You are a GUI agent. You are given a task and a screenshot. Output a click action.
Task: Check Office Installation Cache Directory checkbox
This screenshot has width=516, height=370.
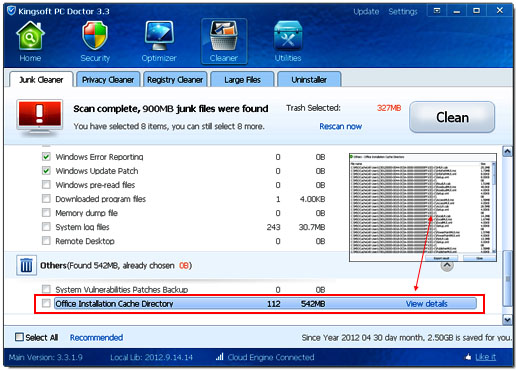[46, 303]
